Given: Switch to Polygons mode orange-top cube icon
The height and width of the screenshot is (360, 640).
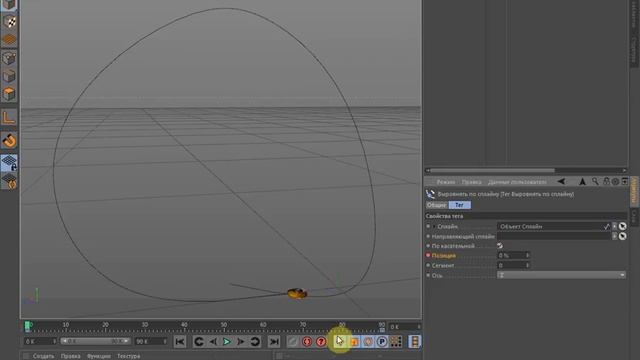Looking at the screenshot, I should pos(9,94).
